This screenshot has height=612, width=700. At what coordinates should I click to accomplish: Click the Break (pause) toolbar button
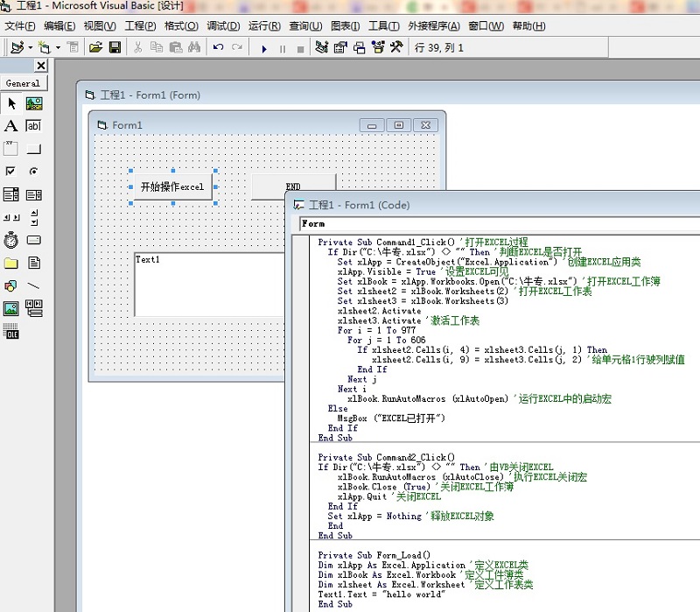(282, 49)
